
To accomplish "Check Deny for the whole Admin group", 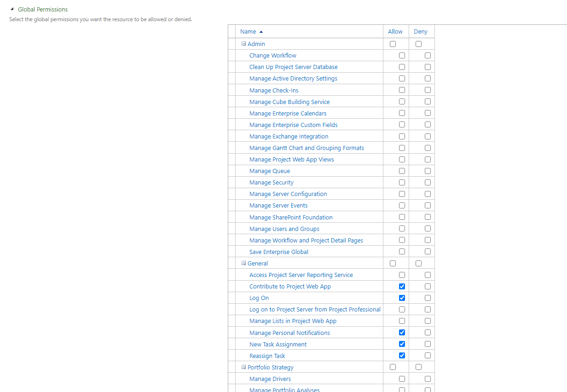I will [418, 44].
